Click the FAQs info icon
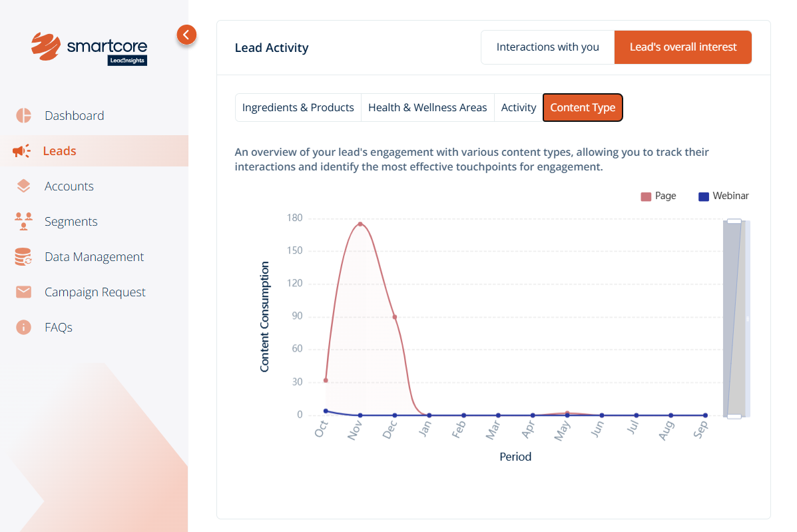The image size is (797, 532). tap(24, 328)
